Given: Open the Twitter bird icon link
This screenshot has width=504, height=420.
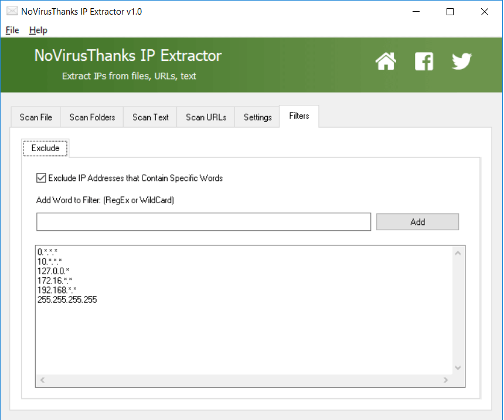Looking at the screenshot, I should 462,61.
